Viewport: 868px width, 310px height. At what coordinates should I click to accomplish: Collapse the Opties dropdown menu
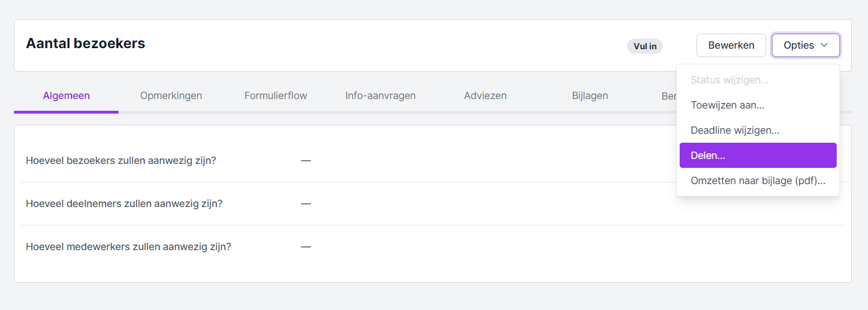pos(805,45)
